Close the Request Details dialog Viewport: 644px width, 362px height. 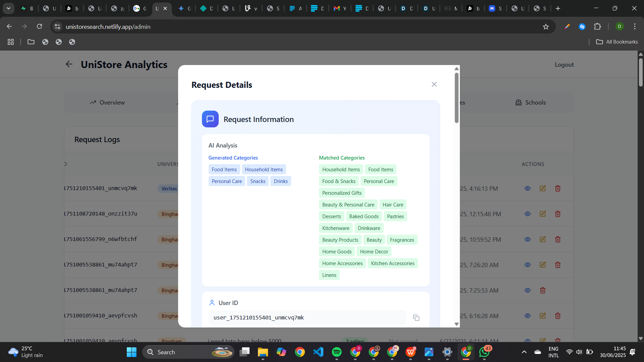coord(434,84)
